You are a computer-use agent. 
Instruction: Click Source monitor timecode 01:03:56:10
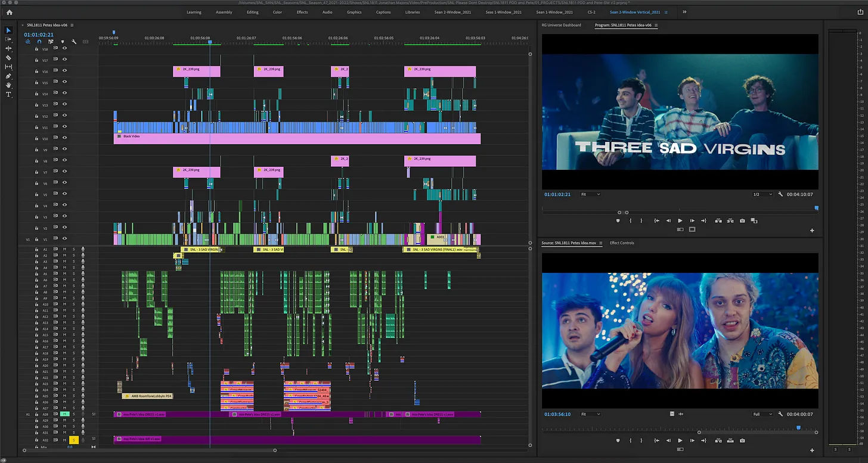click(557, 414)
